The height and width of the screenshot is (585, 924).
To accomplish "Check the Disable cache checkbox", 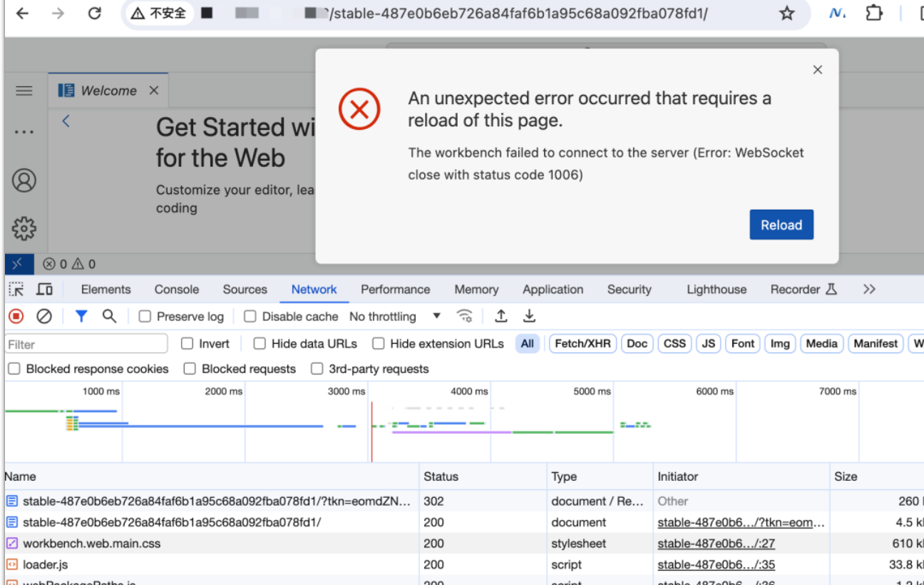I will tap(250, 317).
